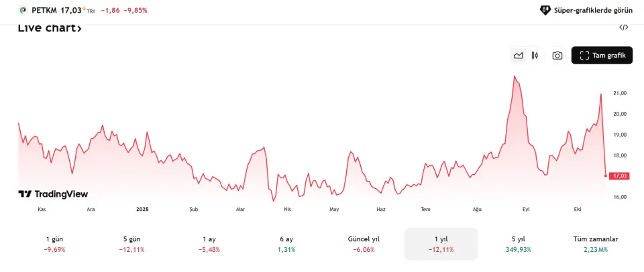
Task: Click the PETKM ticker name
Action: pyautogui.click(x=44, y=11)
